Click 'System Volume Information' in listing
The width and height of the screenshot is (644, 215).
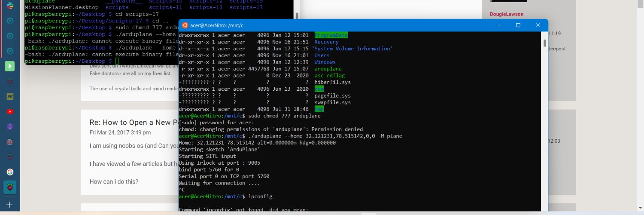(x=352, y=49)
